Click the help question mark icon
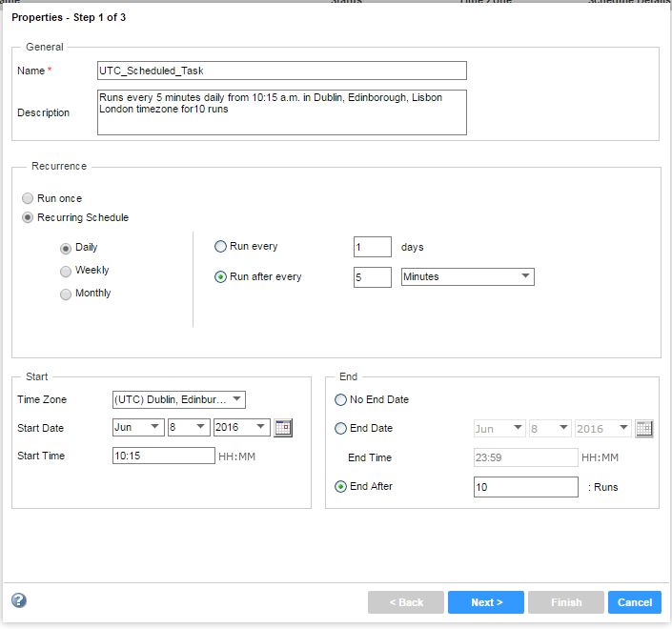Image resolution: width=672 pixels, height=629 pixels. (x=19, y=600)
